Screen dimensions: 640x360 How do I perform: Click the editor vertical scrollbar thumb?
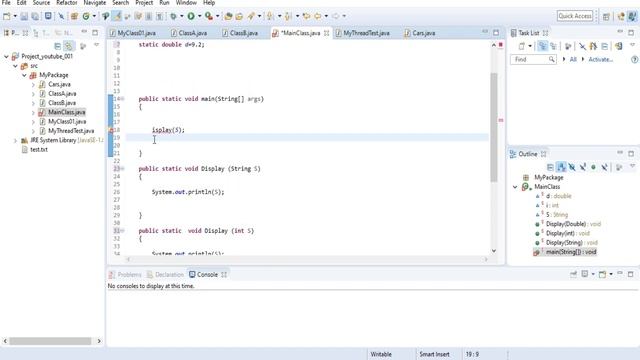pyautogui.click(x=493, y=127)
